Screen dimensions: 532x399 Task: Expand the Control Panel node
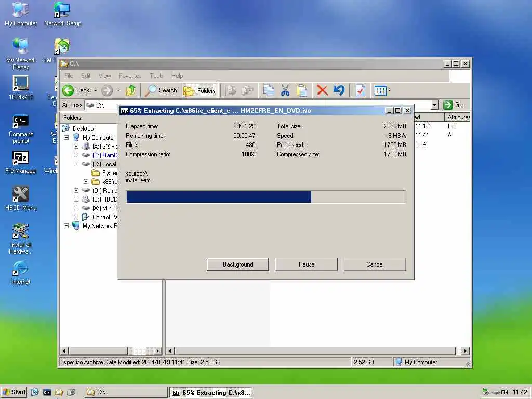coord(76,217)
